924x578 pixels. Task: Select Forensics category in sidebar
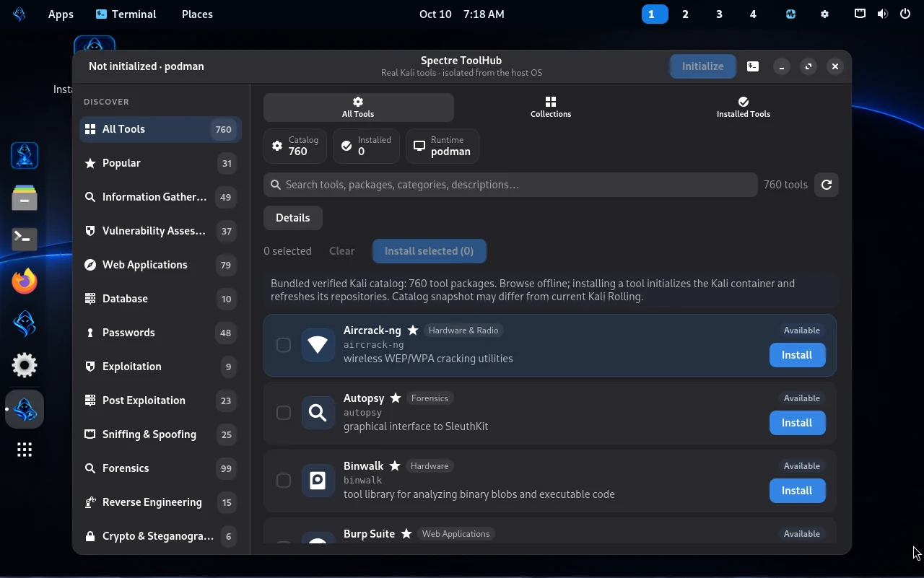(x=160, y=468)
